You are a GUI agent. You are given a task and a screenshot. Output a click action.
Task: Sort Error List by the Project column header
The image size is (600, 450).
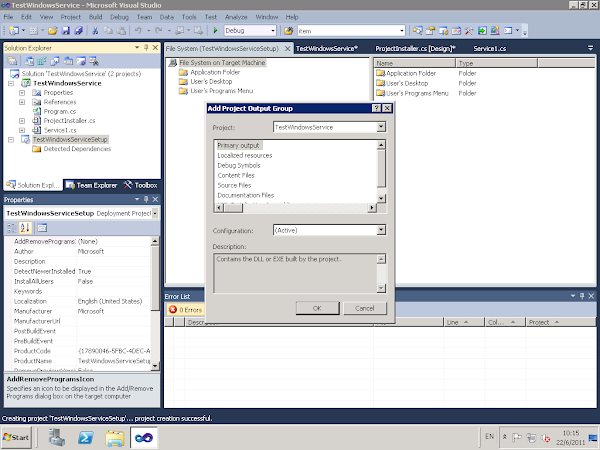560,322
